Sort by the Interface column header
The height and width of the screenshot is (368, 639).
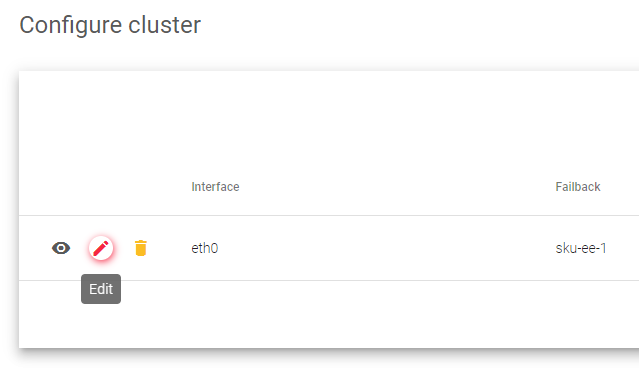215,187
